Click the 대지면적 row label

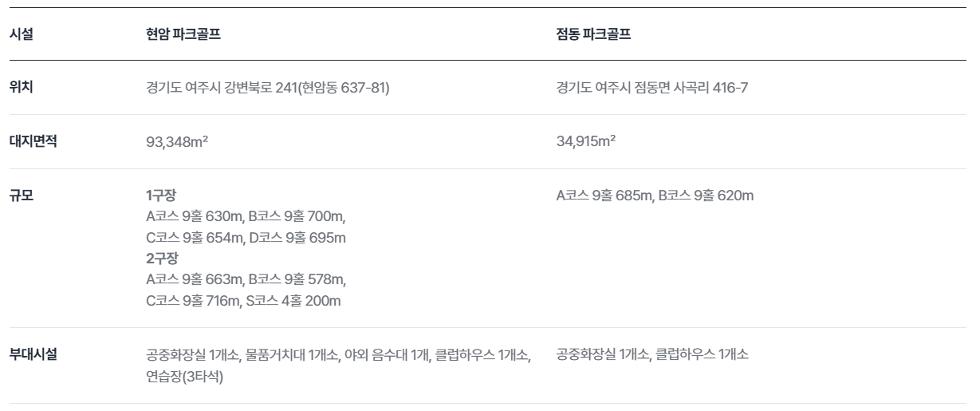[x=33, y=141]
